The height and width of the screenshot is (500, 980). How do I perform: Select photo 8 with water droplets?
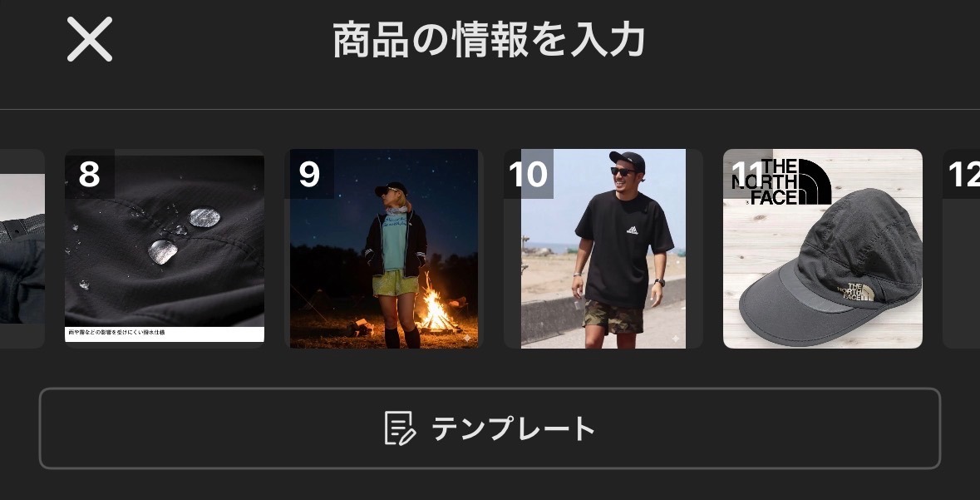coord(165,249)
